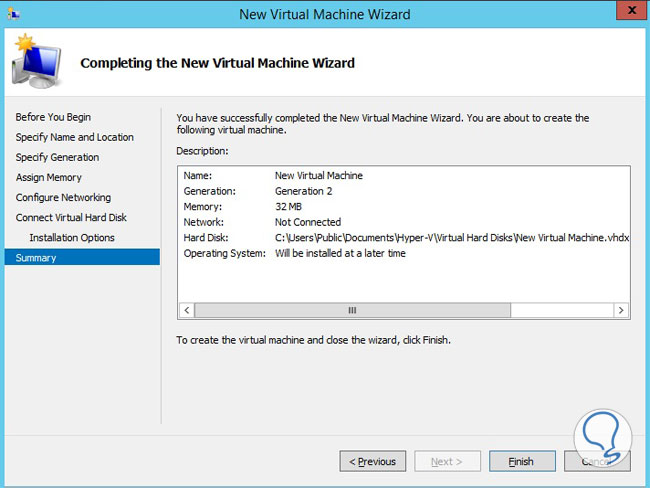The width and height of the screenshot is (650, 488).
Task: Open the Configure Networking step
Action: pos(63,197)
